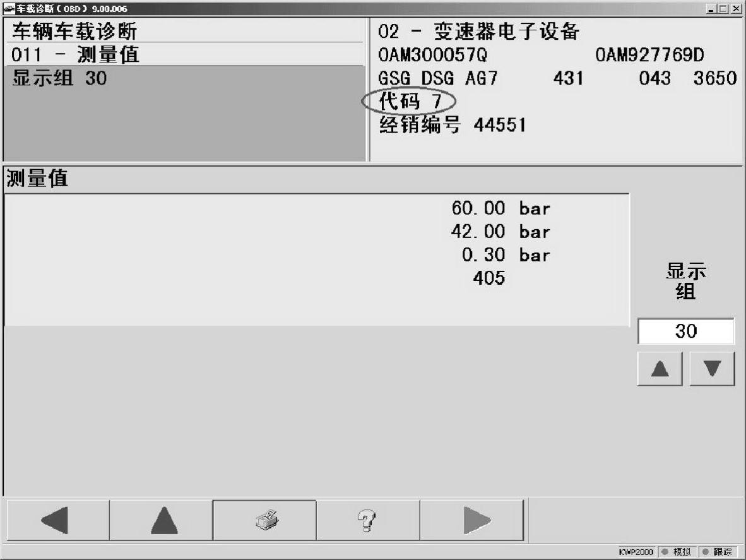This screenshot has height=560, width=746.
Task: Click the display group input field showing 30
Action: (x=685, y=331)
